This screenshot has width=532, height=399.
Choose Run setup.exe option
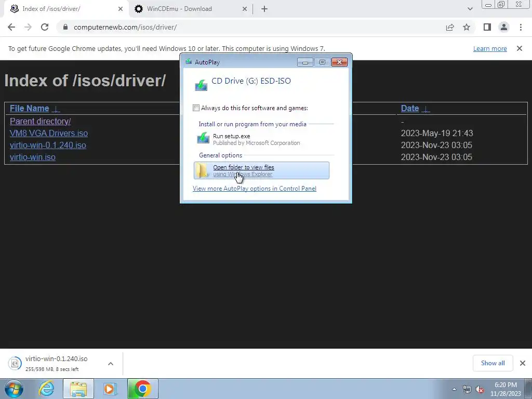coord(262,139)
